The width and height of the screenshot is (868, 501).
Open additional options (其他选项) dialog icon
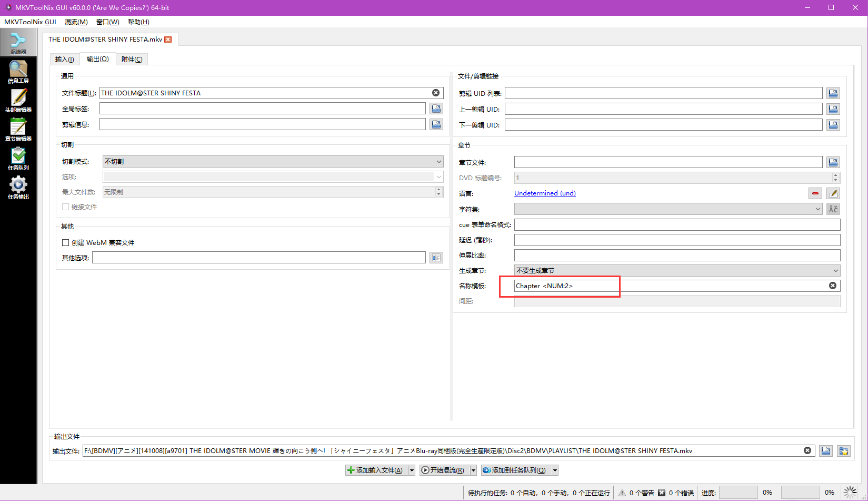coord(436,258)
